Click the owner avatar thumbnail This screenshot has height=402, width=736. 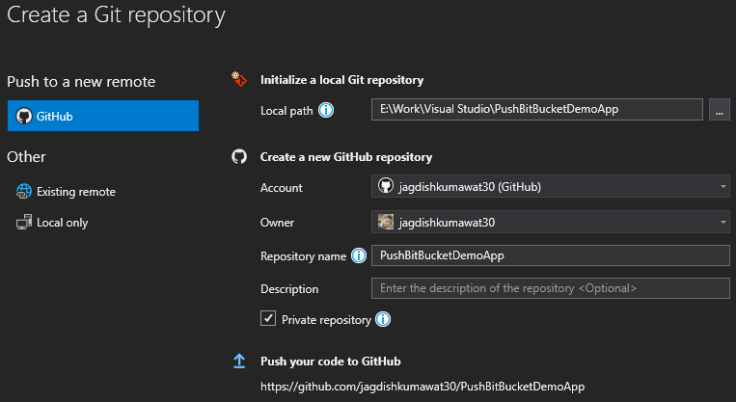click(385, 222)
